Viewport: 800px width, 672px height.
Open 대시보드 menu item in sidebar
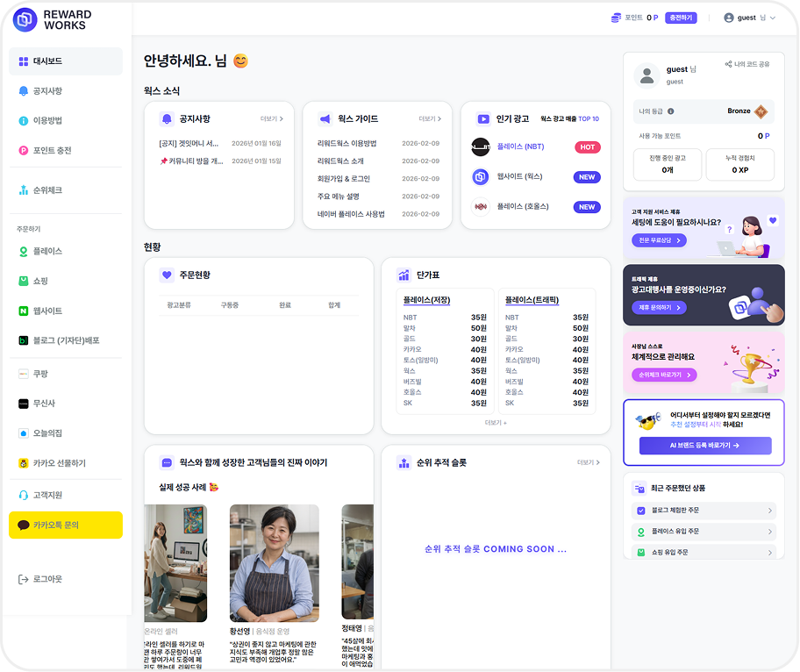(x=66, y=61)
